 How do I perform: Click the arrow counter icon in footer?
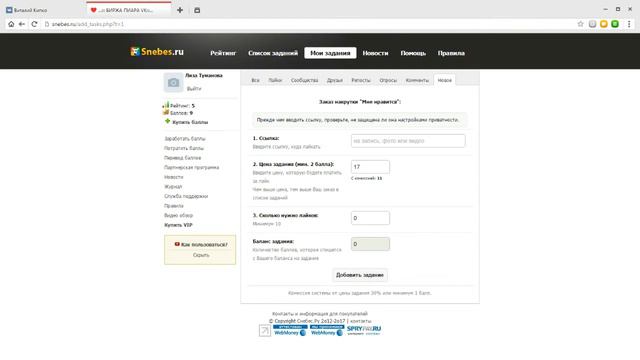coord(265,330)
